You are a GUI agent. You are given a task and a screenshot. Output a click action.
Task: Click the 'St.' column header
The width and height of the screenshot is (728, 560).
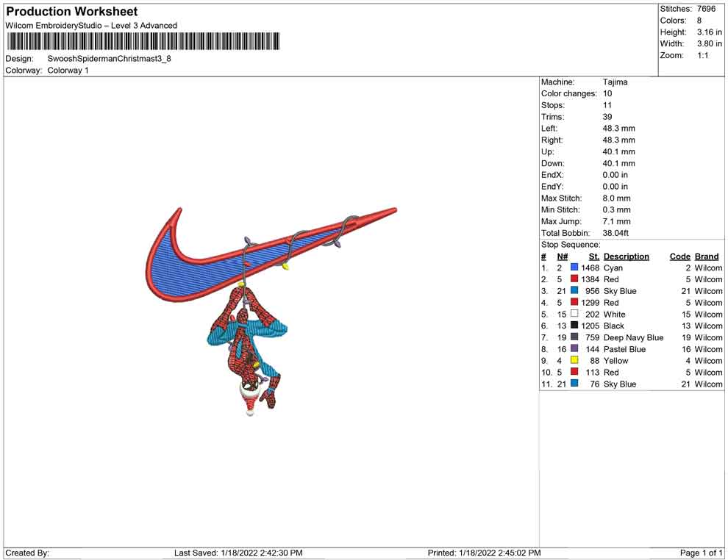tap(594, 256)
